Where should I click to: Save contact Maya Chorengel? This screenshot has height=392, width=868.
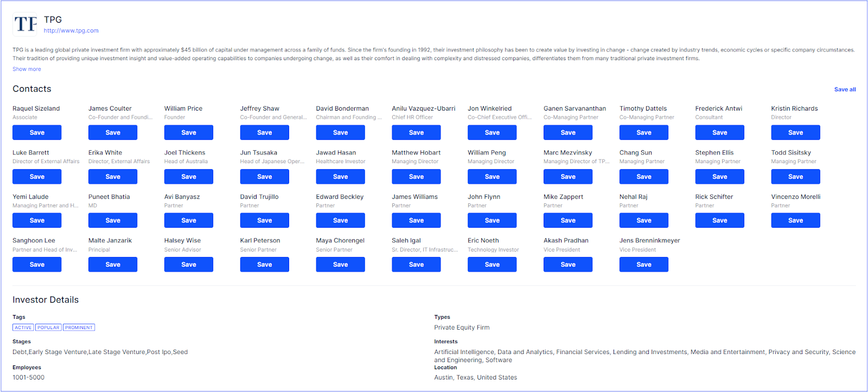341,265
